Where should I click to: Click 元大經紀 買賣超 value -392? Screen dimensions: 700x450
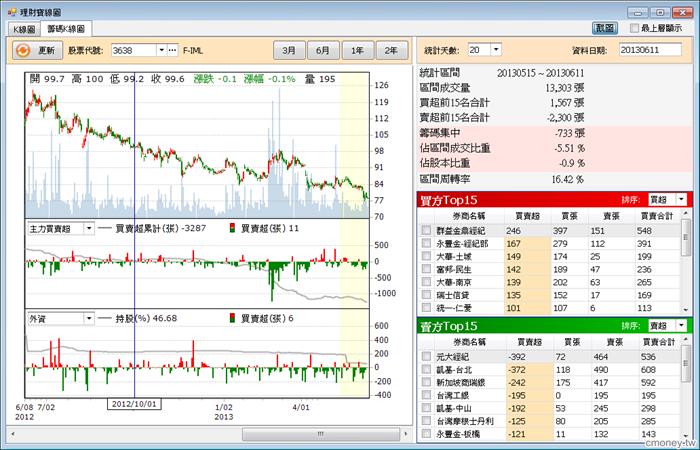coord(517,357)
